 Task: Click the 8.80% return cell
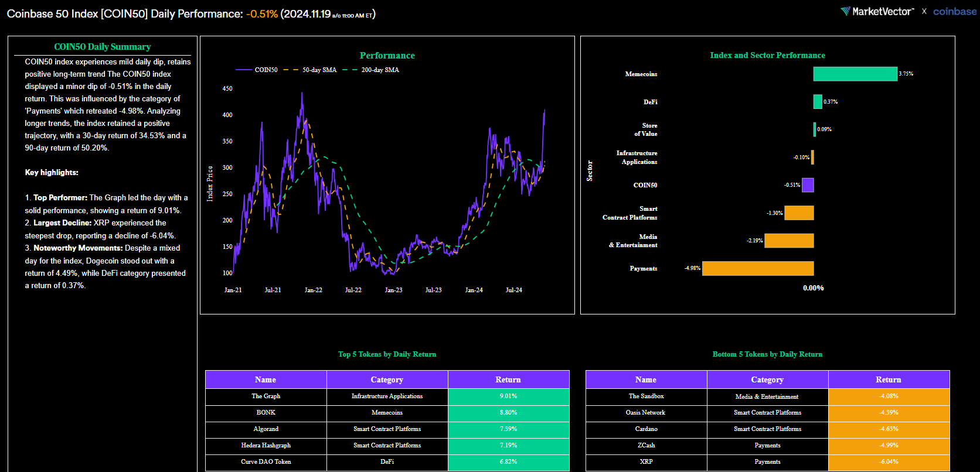click(508, 413)
